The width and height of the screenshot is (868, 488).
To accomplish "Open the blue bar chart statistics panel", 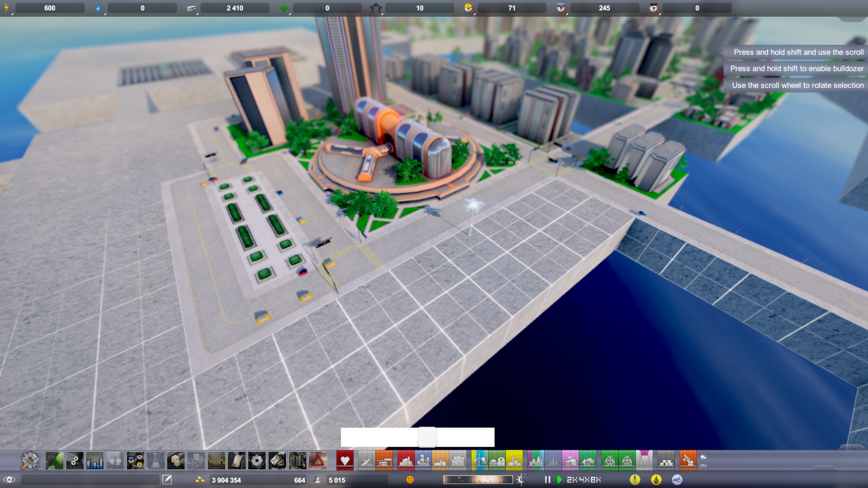I will [95, 461].
